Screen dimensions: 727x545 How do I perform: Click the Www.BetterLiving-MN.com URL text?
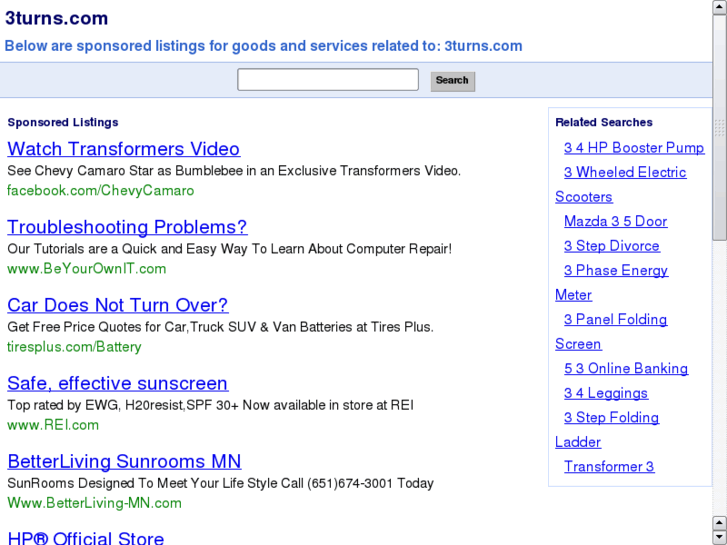pyautogui.click(x=94, y=503)
